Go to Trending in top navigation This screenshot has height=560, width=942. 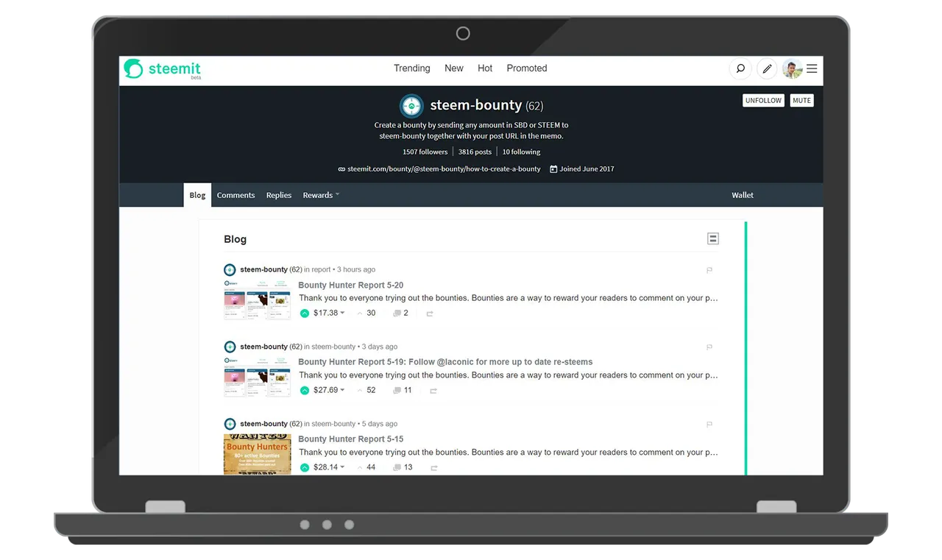click(412, 68)
